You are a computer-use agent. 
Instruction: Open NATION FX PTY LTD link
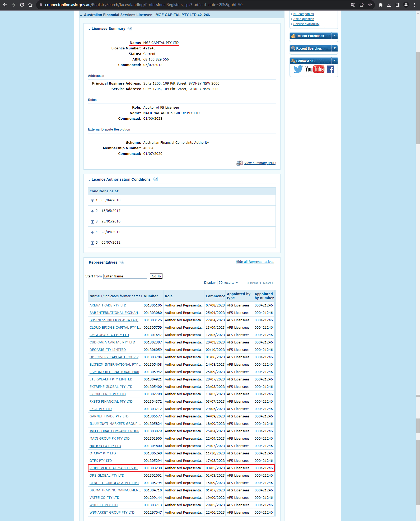click(x=105, y=446)
